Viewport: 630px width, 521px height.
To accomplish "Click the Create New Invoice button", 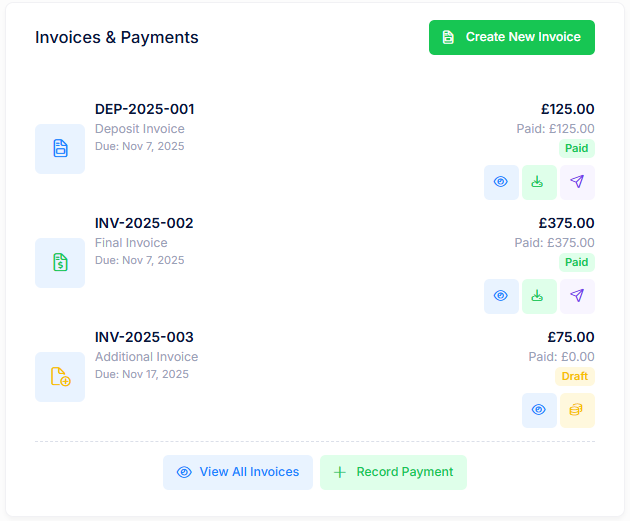I will [511, 37].
